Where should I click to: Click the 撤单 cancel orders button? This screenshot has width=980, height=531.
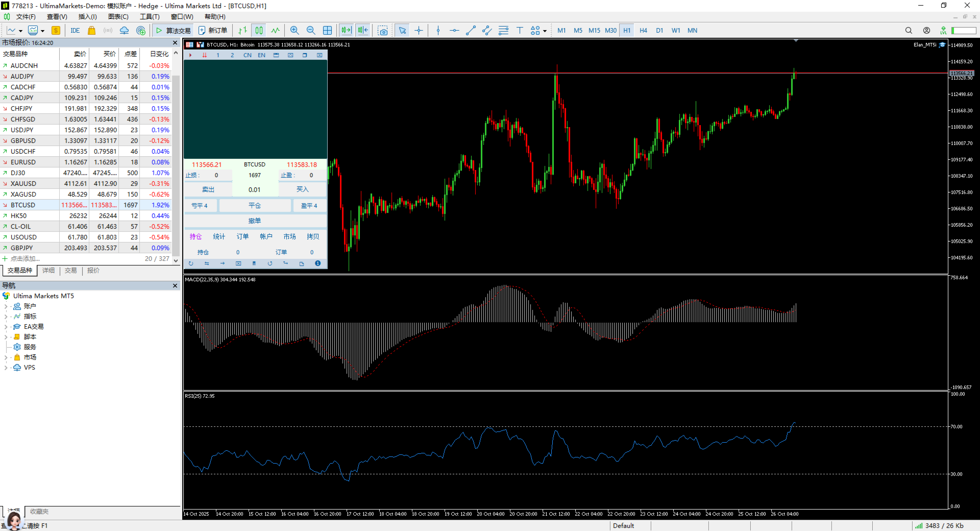click(255, 221)
